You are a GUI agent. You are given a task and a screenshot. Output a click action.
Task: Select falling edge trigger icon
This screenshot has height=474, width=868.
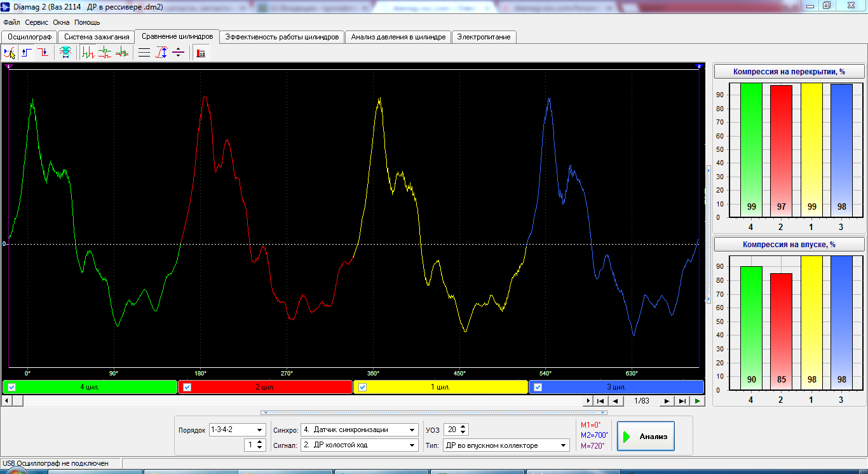[x=42, y=53]
